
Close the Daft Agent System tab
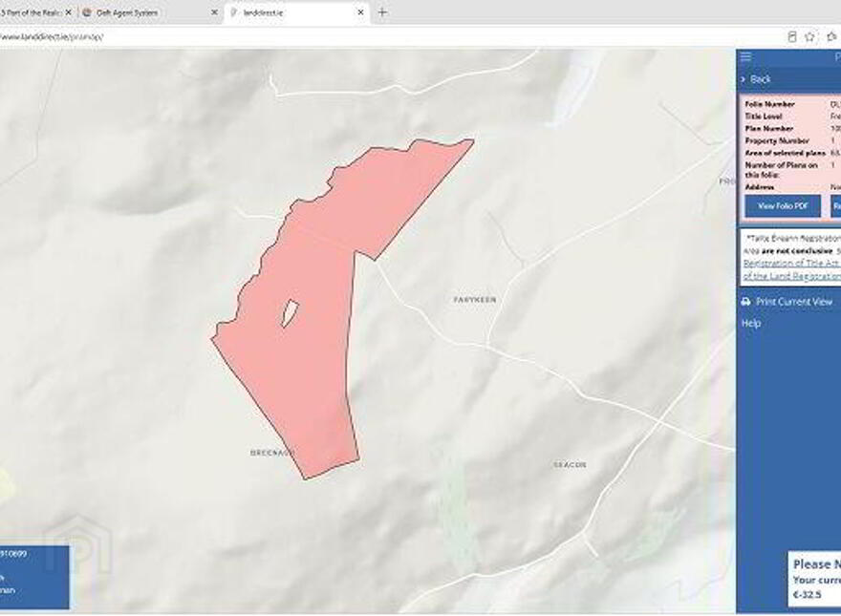(214, 12)
